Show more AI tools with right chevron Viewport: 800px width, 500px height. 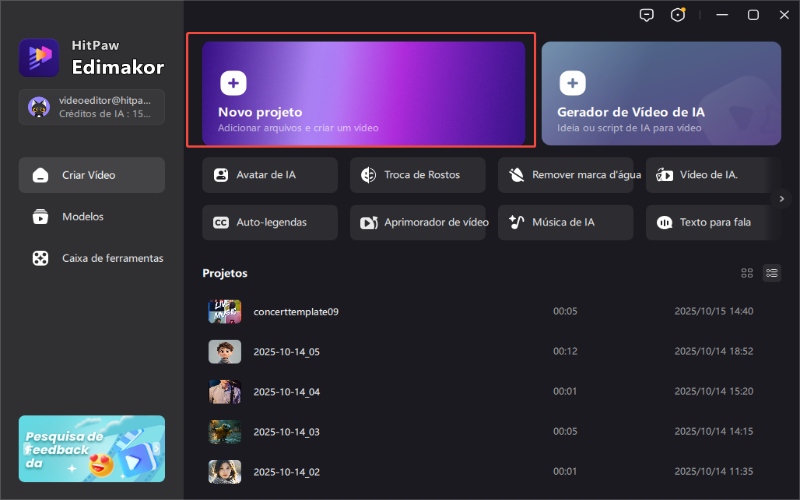point(782,198)
